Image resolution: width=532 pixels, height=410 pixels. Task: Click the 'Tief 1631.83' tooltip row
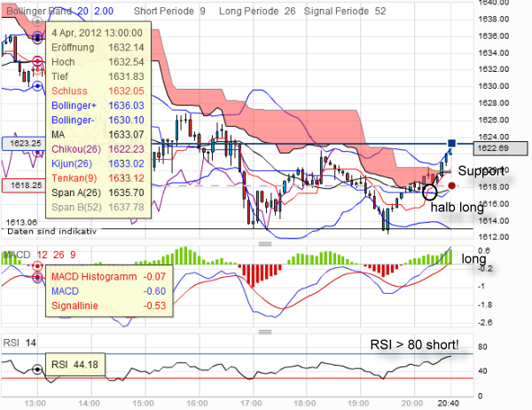(98, 76)
